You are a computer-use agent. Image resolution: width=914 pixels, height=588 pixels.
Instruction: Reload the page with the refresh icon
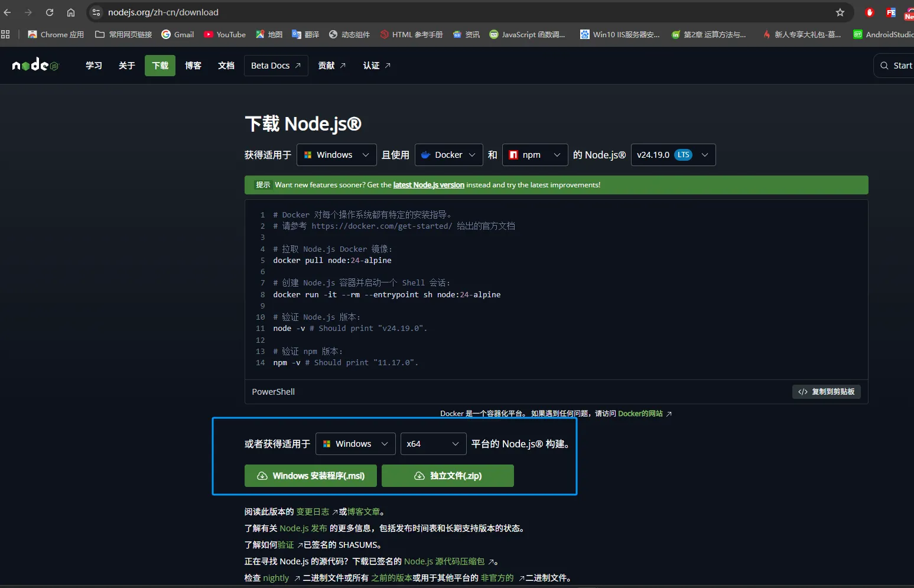50,12
